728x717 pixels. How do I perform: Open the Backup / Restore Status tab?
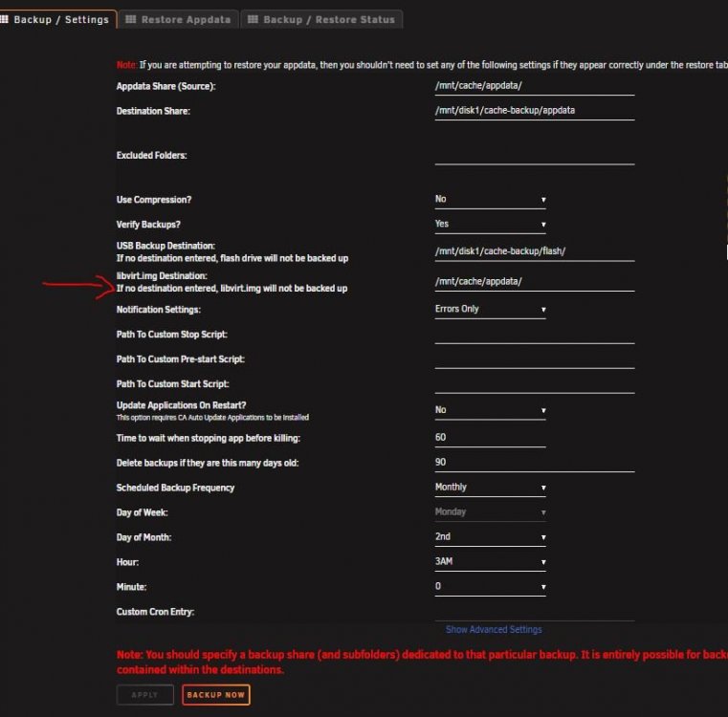[x=321, y=19]
